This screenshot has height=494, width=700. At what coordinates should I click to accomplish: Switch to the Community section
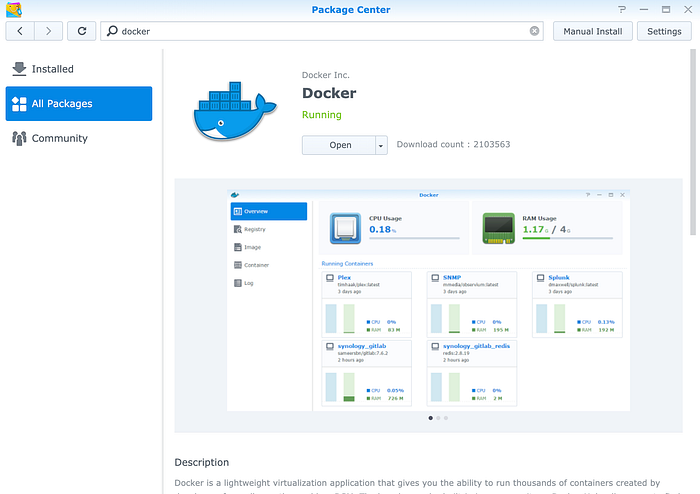[79, 138]
